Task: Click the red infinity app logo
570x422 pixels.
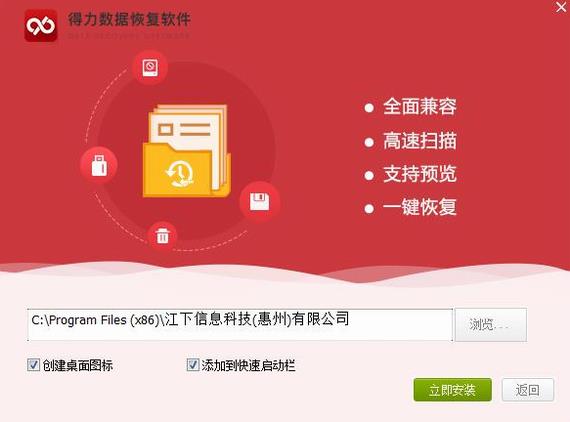Action: click(41, 26)
